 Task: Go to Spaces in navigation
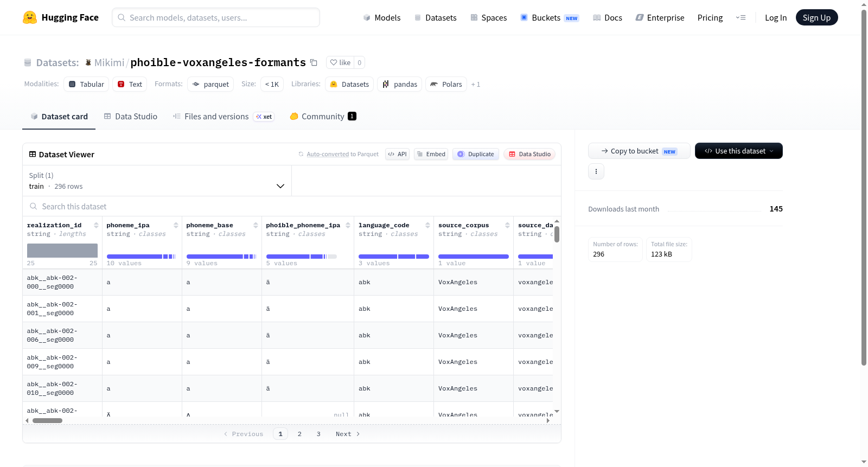pyautogui.click(x=489, y=17)
